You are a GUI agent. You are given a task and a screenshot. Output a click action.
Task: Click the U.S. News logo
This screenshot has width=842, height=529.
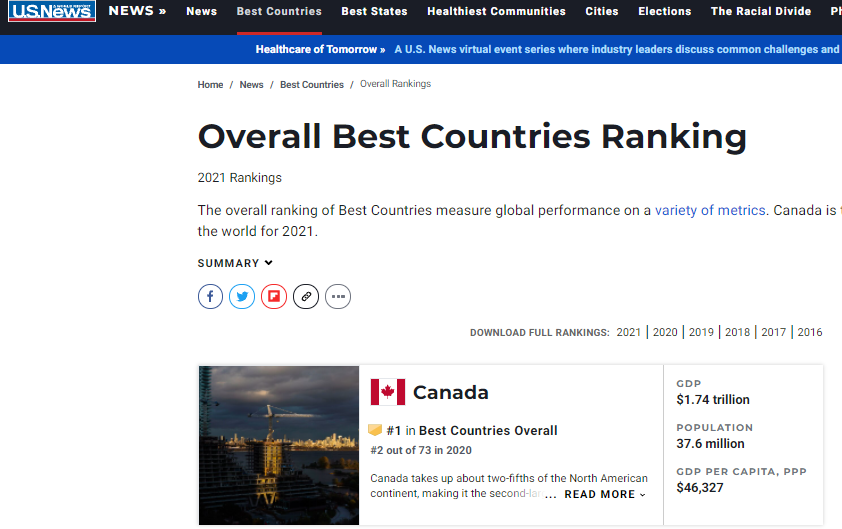[x=52, y=12]
